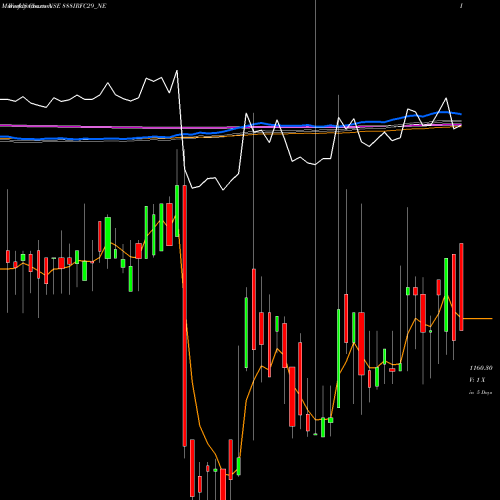Screen dimensions: 500x500
Task: Click the peak of the white line before the drop
Action: point(177,71)
